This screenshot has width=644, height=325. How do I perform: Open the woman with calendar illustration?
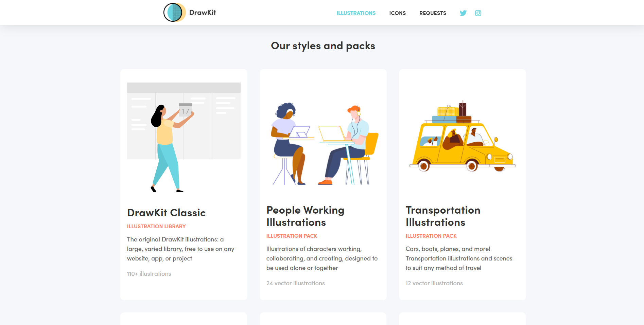point(184,137)
